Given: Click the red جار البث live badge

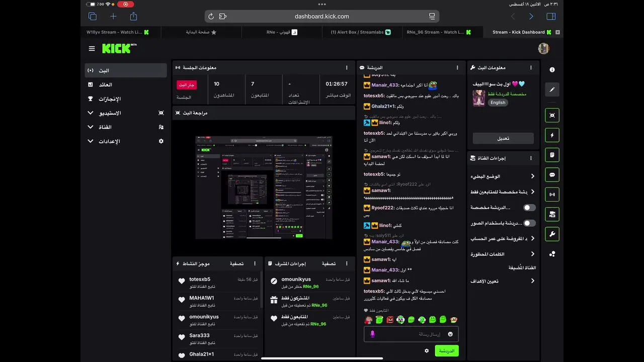Looking at the screenshot, I should (x=187, y=85).
